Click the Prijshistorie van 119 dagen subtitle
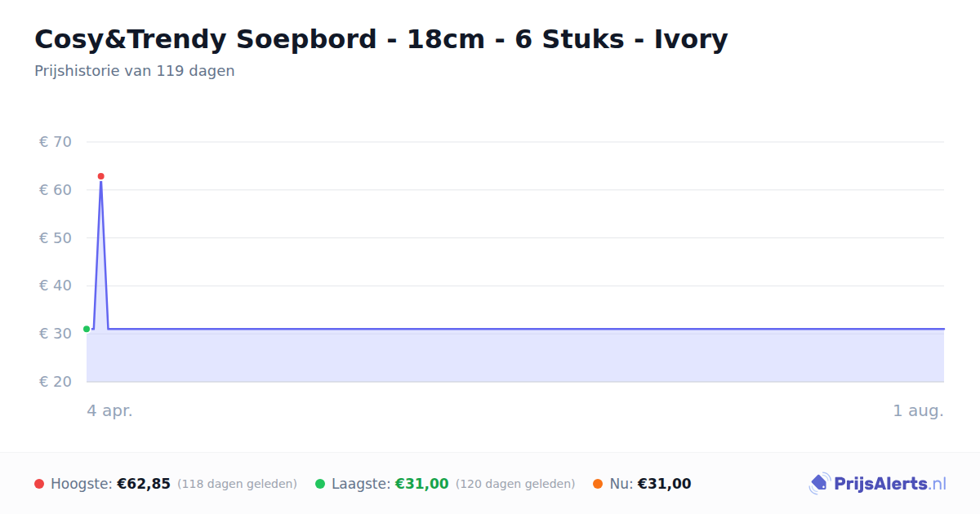Viewport: 980px width, 514px height. pos(135,71)
